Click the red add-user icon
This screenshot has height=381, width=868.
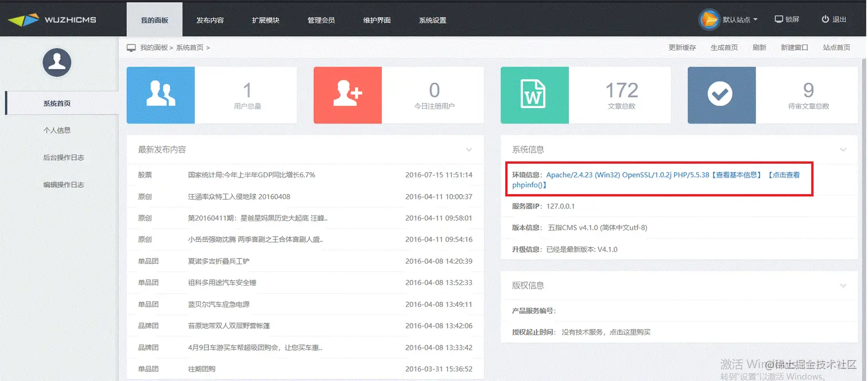(x=348, y=95)
